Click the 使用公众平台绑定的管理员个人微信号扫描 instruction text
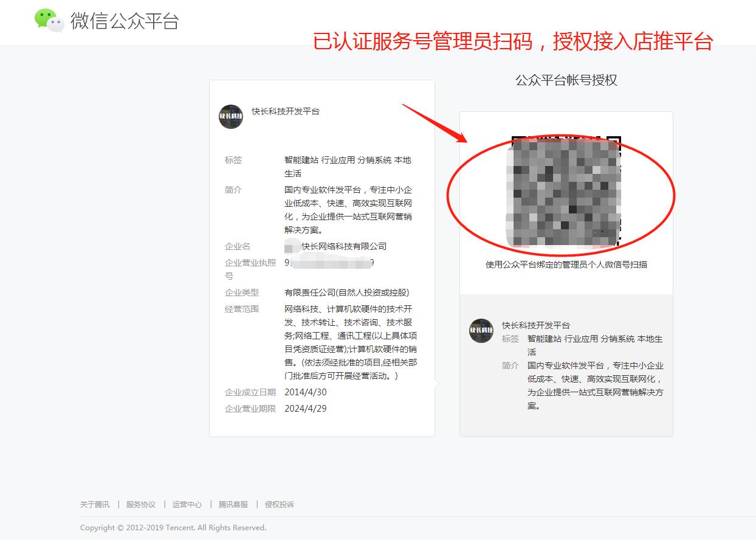 pos(566,265)
